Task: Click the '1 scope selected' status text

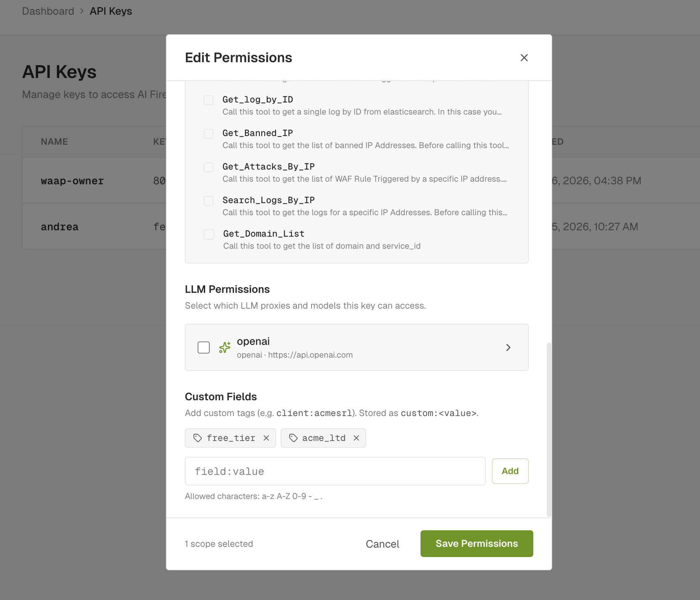Action: click(x=219, y=544)
